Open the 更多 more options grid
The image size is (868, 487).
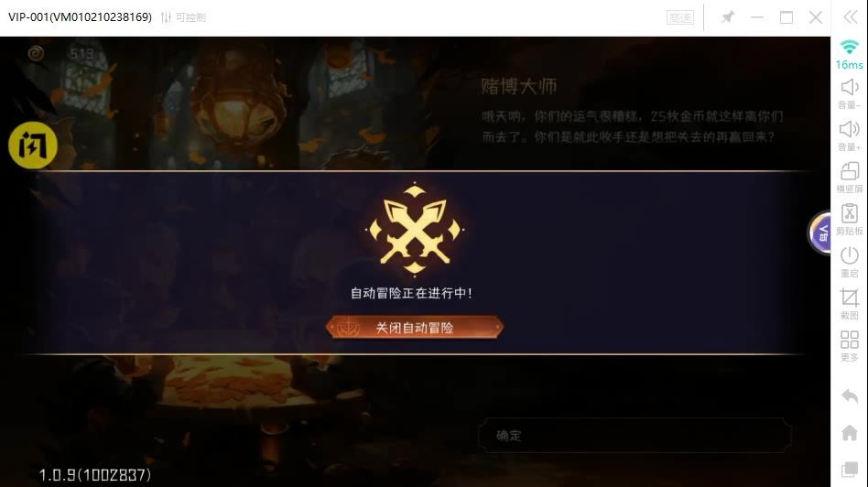[x=849, y=346]
